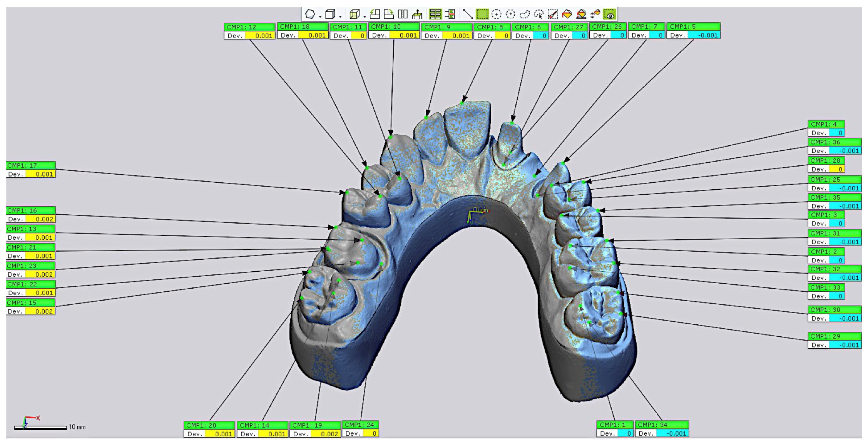Click the rotate view counterclockwise icon

375,14
